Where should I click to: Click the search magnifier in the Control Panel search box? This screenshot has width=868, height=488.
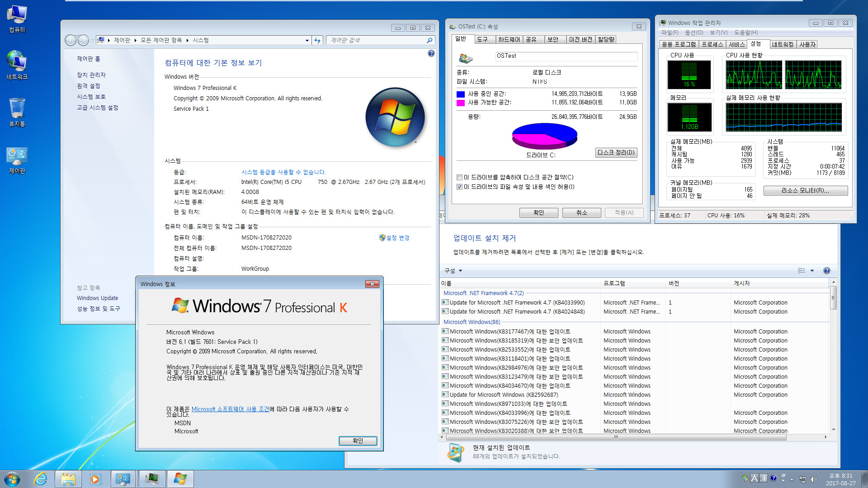tap(429, 40)
